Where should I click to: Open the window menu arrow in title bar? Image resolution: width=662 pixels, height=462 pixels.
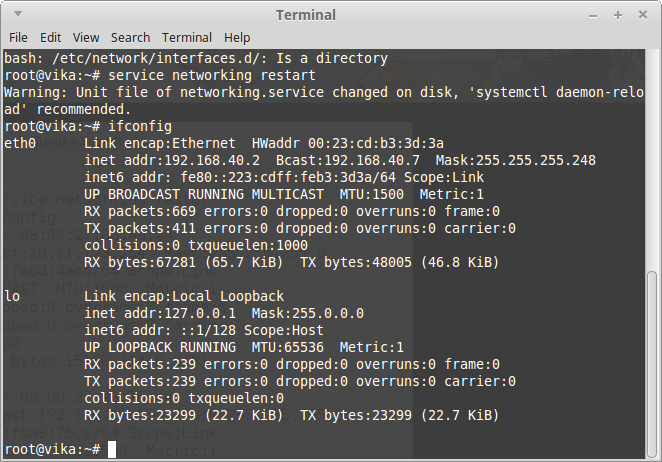(14, 15)
